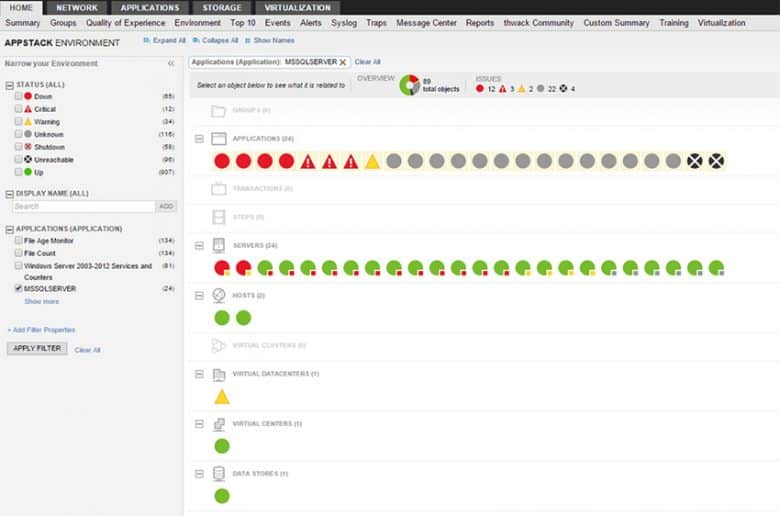Image resolution: width=780 pixels, height=516 pixels.
Task: Click the Virtual Datacenters category icon
Action: [219, 374]
